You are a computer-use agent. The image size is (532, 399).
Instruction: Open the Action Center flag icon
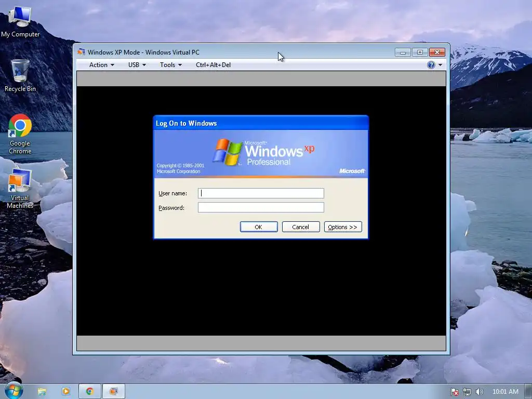(x=454, y=392)
